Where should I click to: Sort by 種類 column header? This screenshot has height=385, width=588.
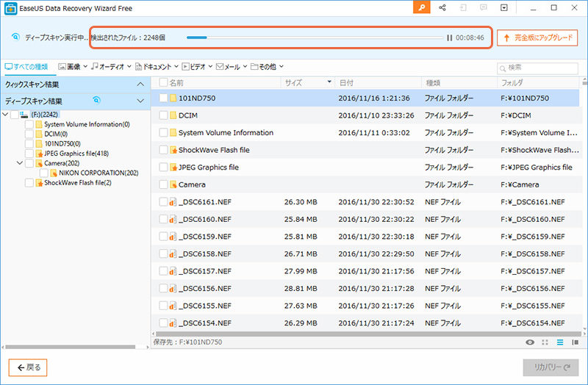click(433, 83)
